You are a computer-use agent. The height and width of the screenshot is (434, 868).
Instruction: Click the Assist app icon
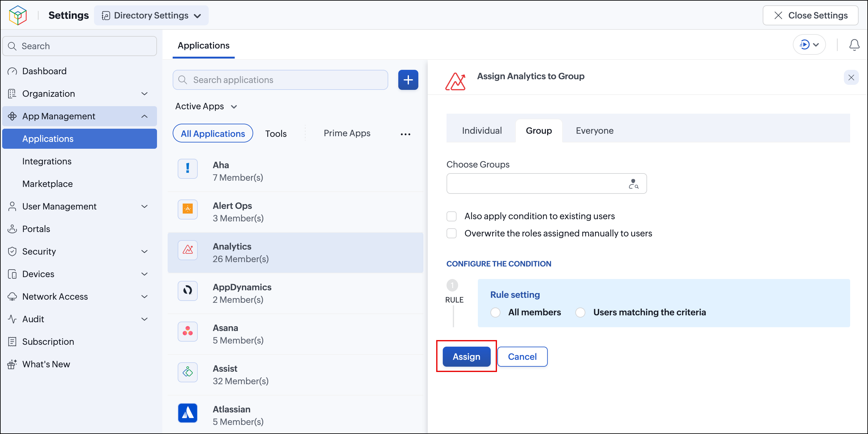point(188,372)
